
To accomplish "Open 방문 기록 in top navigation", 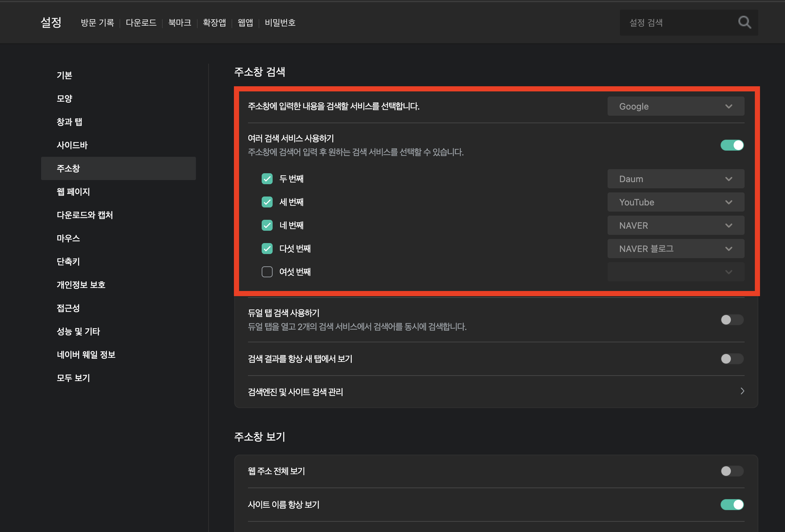I will click(x=97, y=23).
